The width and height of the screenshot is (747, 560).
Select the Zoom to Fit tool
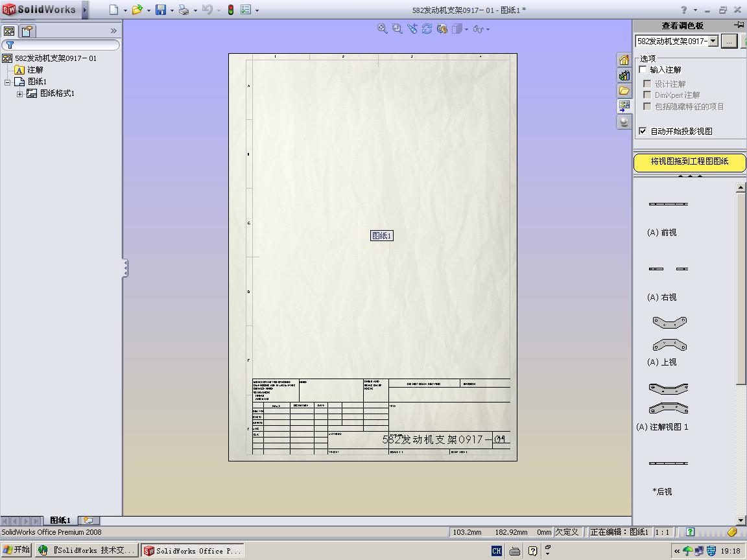click(381, 29)
